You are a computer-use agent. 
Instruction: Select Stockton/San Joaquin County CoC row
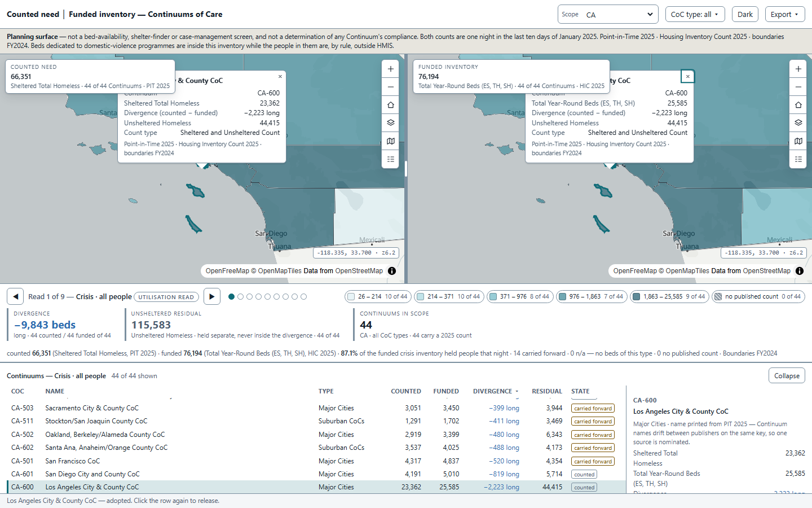[316, 421]
